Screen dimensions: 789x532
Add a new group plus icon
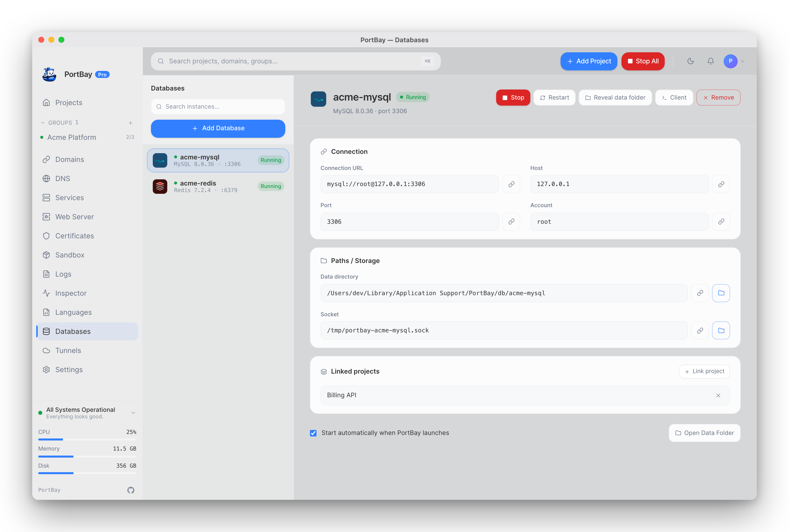[x=130, y=123]
